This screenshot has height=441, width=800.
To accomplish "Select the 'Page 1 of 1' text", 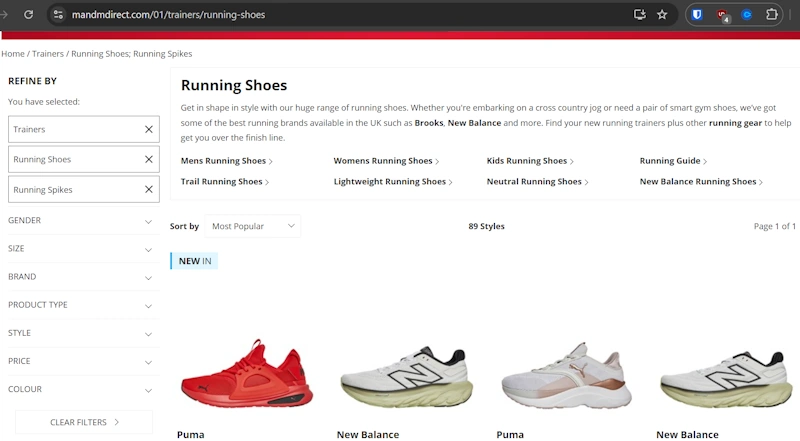I will pos(774,226).
